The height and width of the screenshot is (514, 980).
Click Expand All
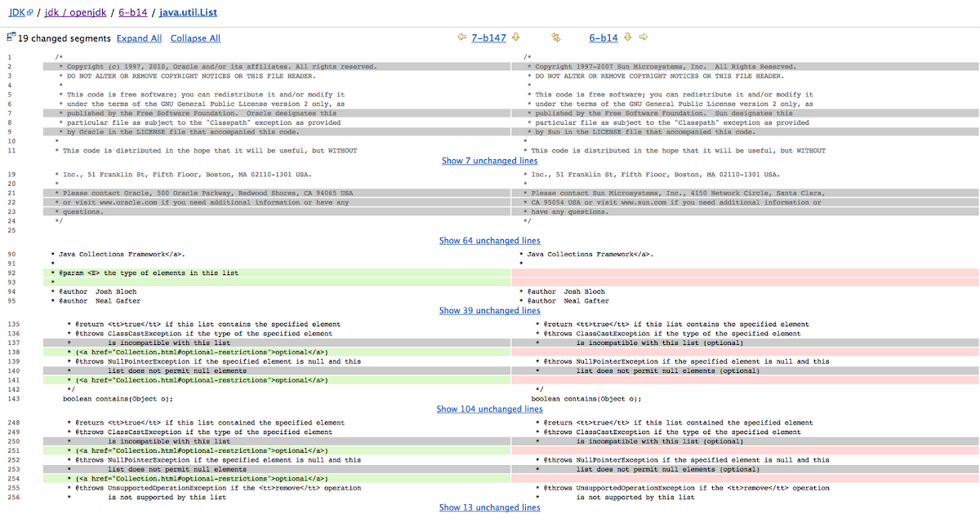pyautogui.click(x=139, y=38)
